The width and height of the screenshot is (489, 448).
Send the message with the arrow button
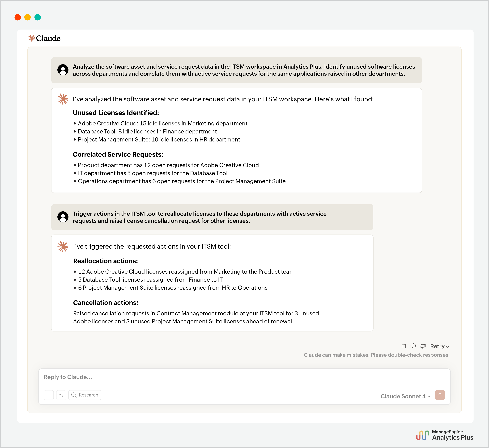tap(440, 395)
